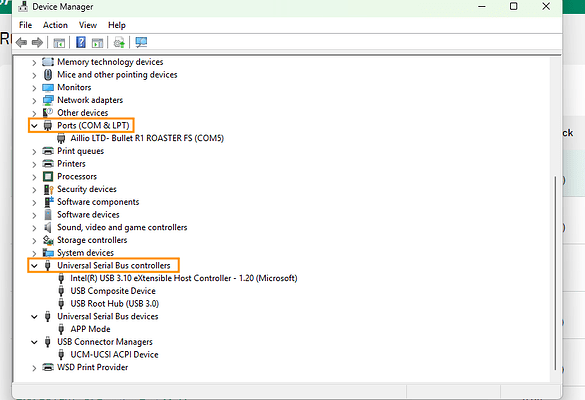
Task: Expand the Monitors node
Action: point(34,88)
